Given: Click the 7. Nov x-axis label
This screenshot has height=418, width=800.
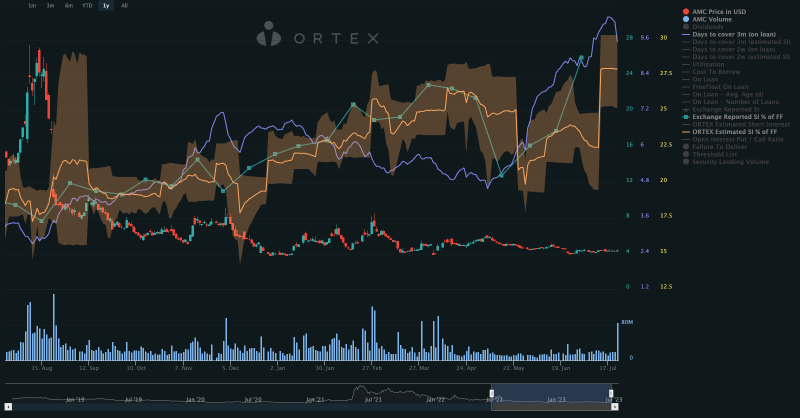Looking at the screenshot, I should coord(184,368).
